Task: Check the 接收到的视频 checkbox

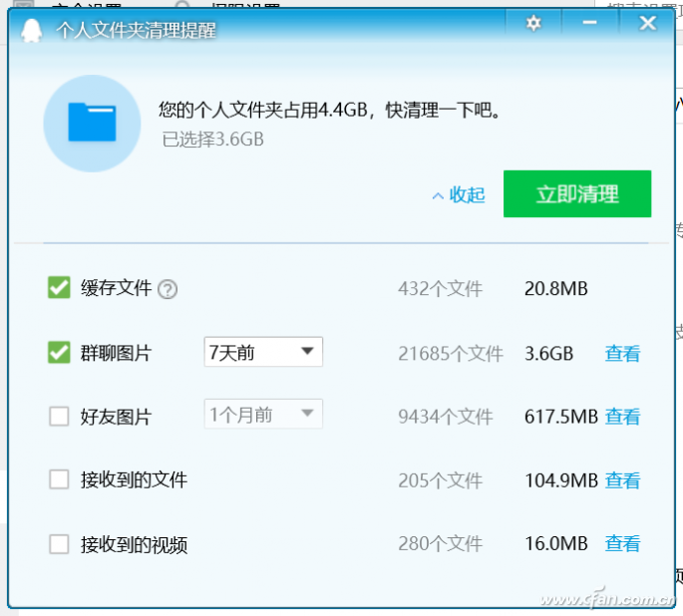Action: [59, 543]
